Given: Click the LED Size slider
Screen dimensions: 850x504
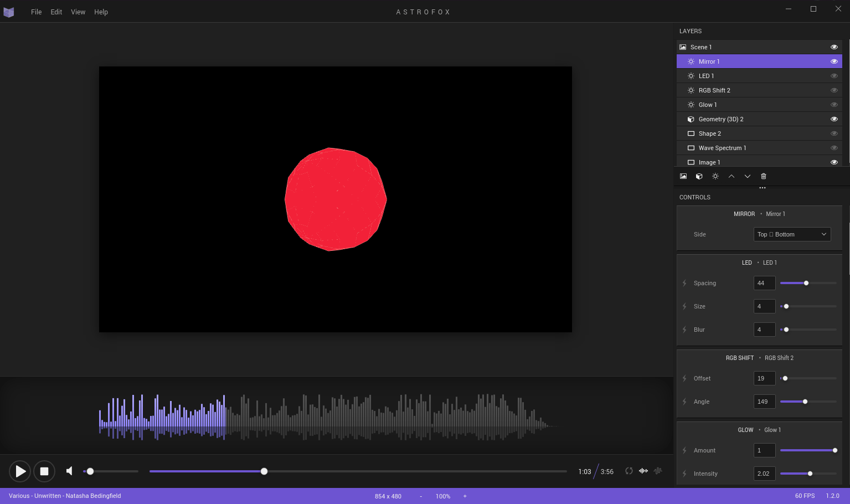Looking at the screenshot, I should 808,306.
